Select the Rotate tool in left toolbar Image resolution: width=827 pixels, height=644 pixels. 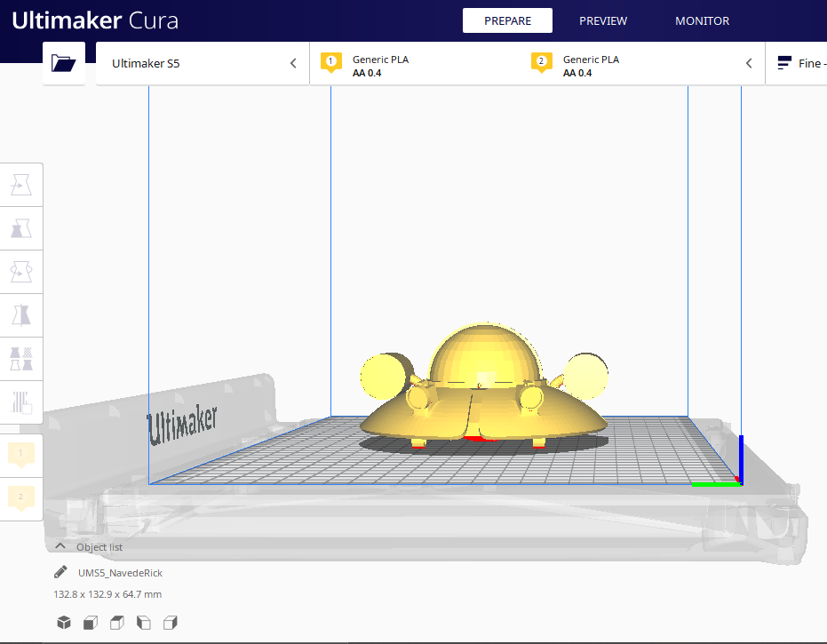click(x=21, y=272)
